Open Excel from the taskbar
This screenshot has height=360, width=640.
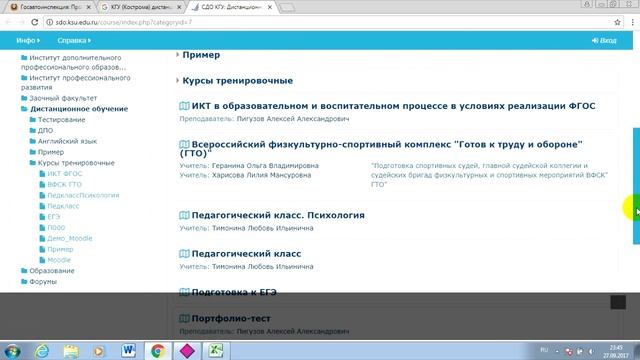click(216, 351)
